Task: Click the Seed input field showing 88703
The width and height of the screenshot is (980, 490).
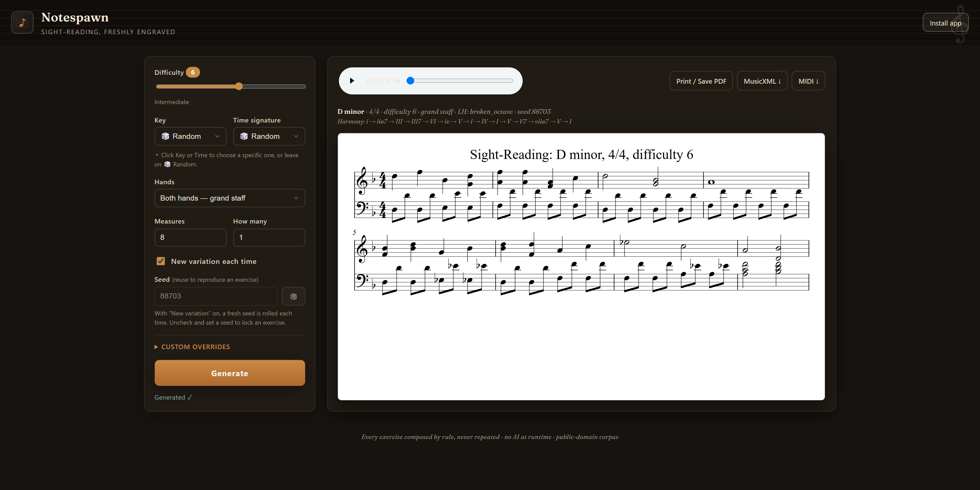Action: point(216,296)
